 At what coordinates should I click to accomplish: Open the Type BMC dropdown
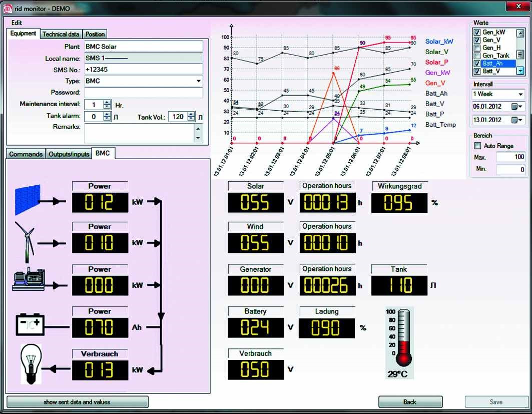click(x=198, y=81)
